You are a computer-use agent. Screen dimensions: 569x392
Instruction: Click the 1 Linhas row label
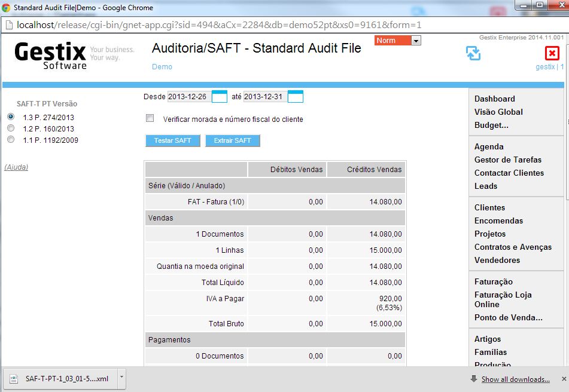(230, 250)
